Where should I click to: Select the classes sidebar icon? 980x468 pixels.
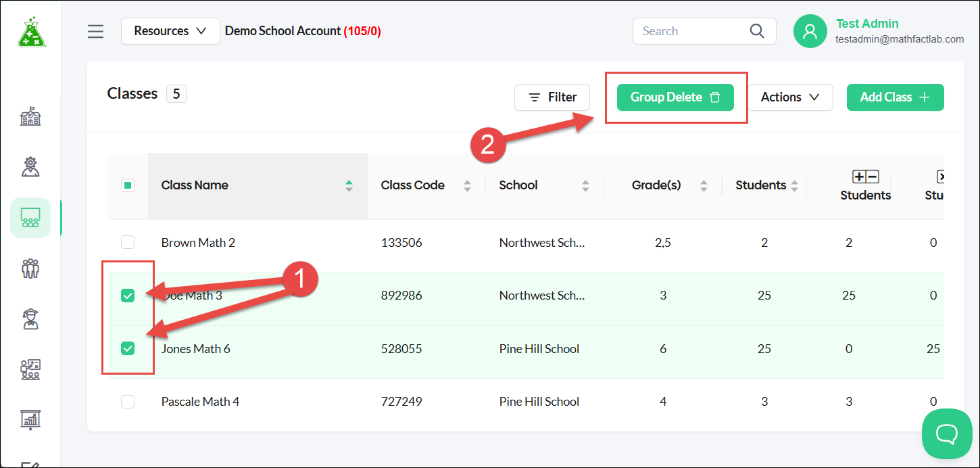(30, 217)
